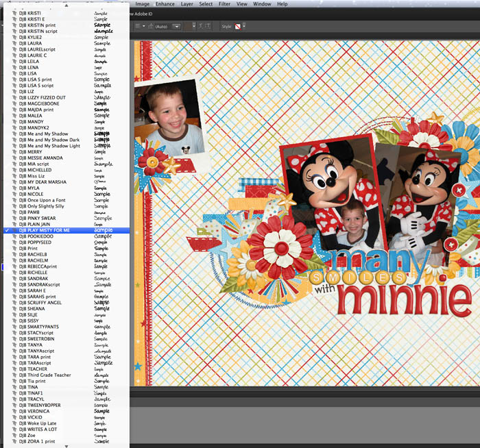Open the Filter menu

click(224, 4)
